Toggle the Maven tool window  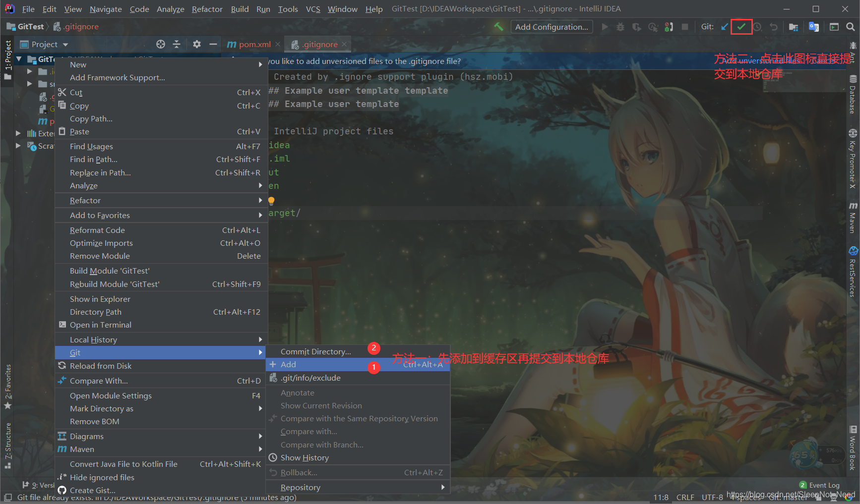(x=853, y=217)
